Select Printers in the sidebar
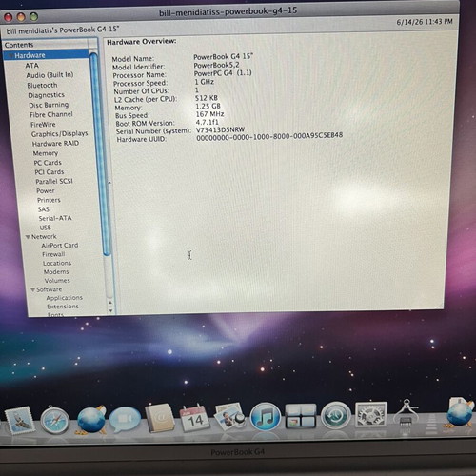 point(49,200)
